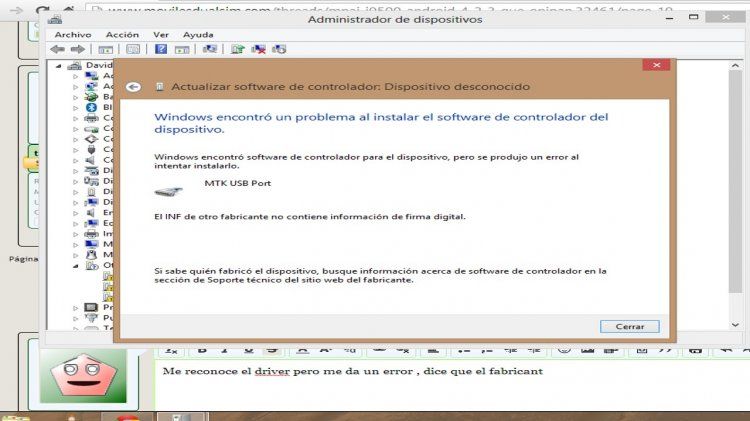
Task: Collapse the David computer root node
Action: (x=58, y=66)
